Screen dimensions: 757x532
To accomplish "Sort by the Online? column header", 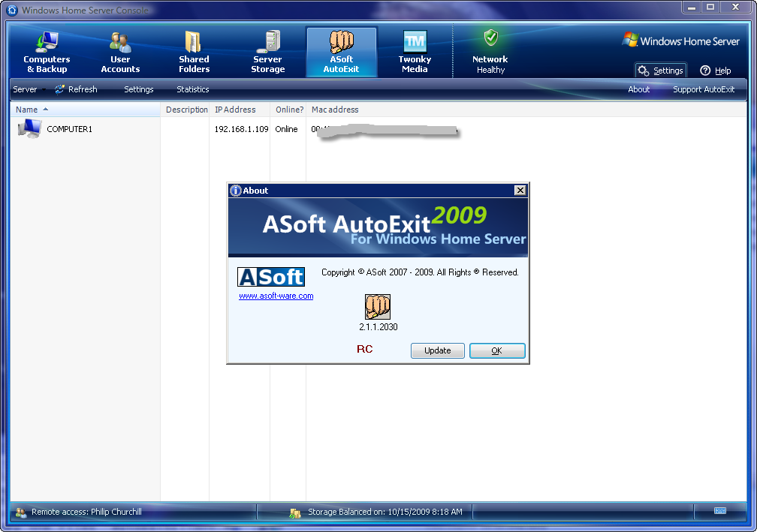I will [x=288, y=110].
